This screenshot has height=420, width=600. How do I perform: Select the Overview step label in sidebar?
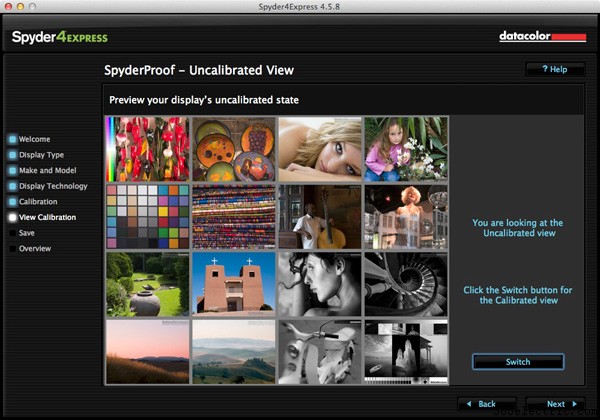click(x=35, y=249)
